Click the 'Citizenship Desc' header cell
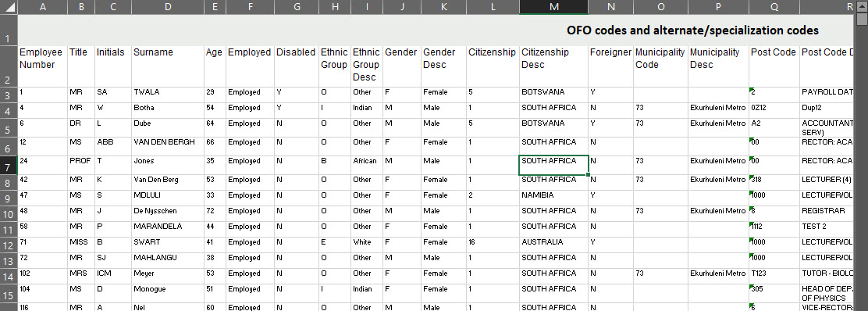This screenshot has width=868, height=311. [x=553, y=66]
